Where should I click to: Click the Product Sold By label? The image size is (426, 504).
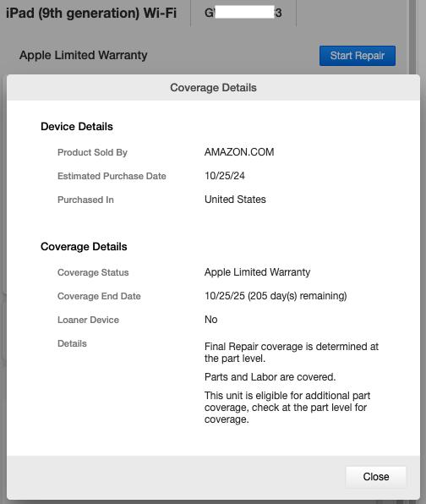(92, 152)
